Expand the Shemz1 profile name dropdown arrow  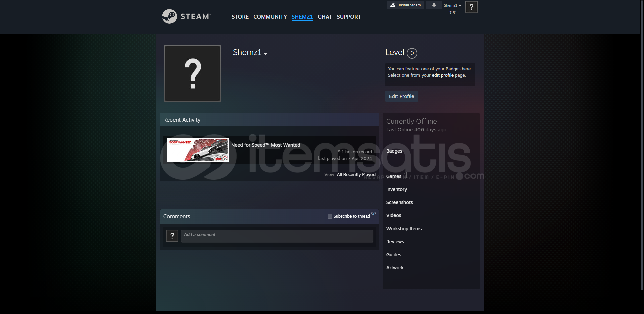click(266, 54)
